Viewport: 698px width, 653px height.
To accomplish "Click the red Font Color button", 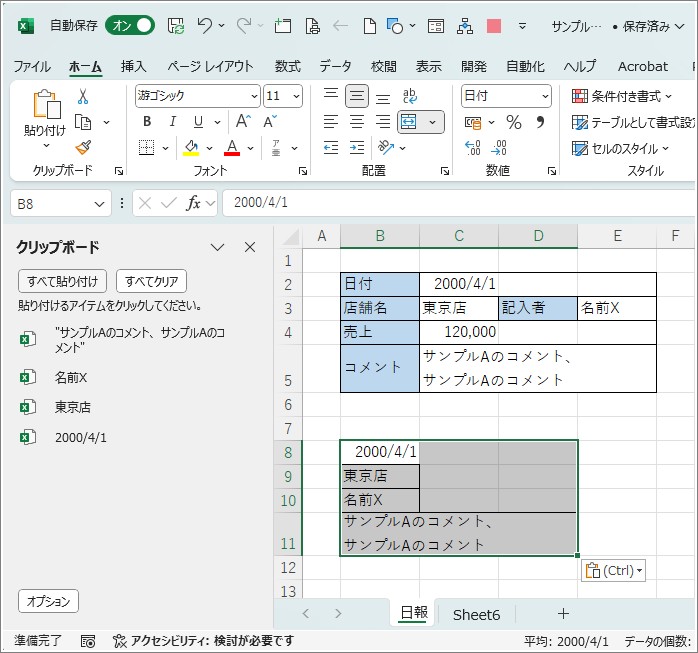I will pyautogui.click(x=232, y=148).
